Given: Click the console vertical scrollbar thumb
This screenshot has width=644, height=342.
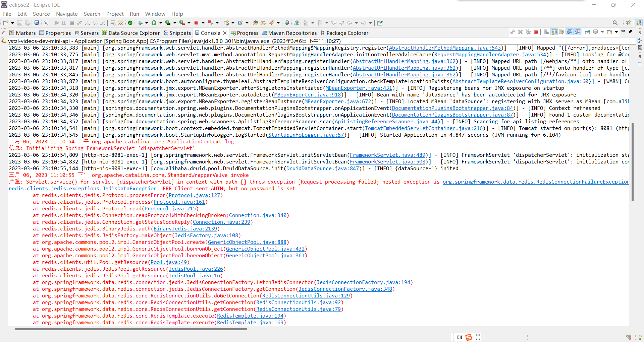Looking at the screenshot, I should click(x=633, y=162).
